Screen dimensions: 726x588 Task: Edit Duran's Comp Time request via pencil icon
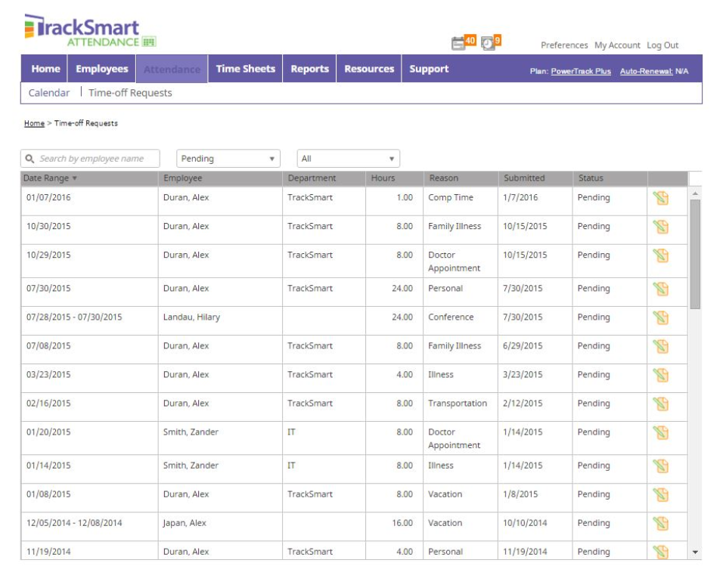click(659, 197)
